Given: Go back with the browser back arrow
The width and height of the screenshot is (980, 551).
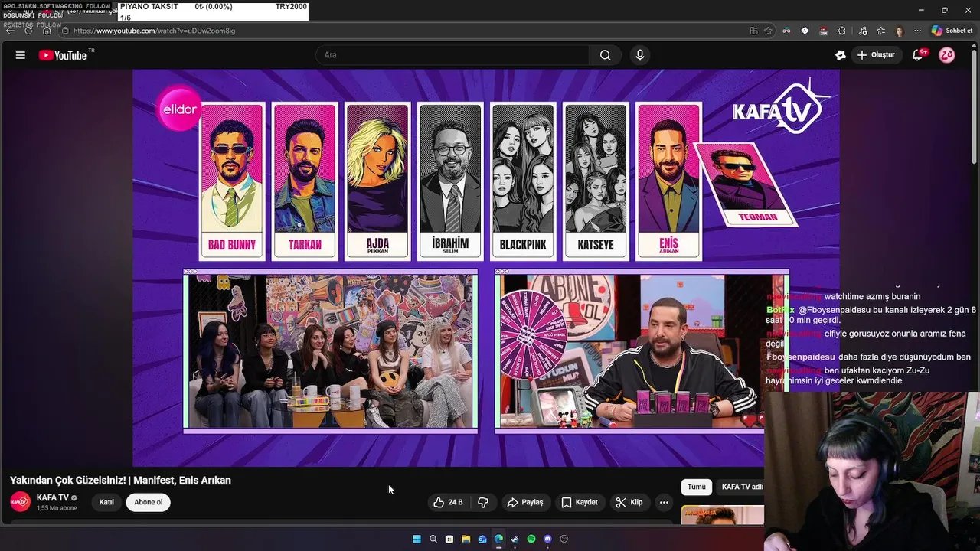Looking at the screenshot, I should [9, 31].
